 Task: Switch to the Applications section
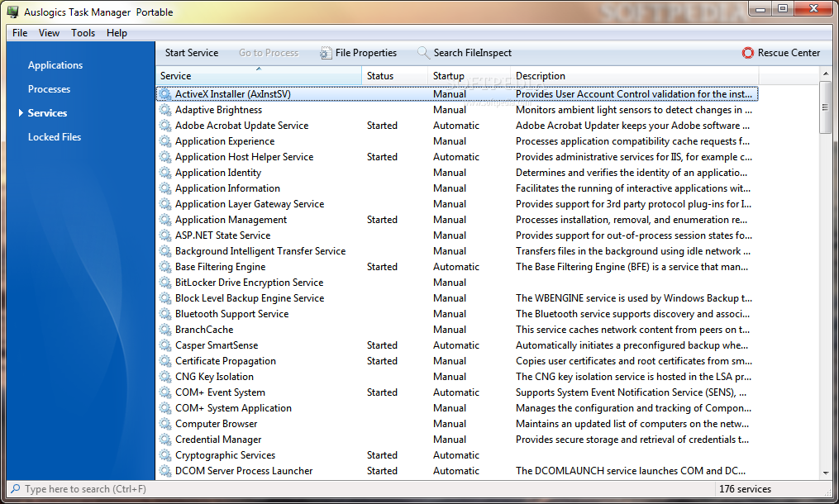pyautogui.click(x=55, y=65)
